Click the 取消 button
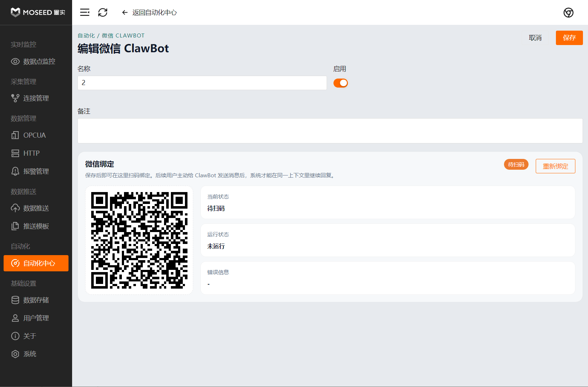Image resolution: width=588 pixels, height=387 pixels. point(535,38)
